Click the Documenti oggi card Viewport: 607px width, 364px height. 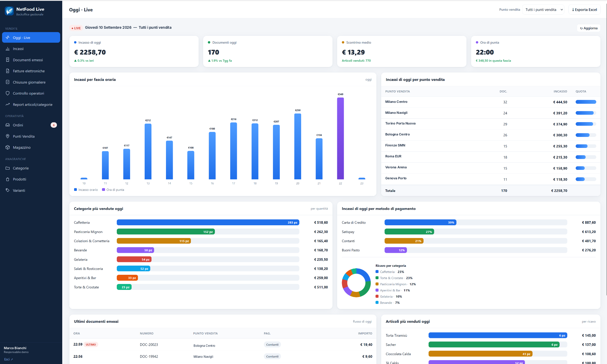click(268, 52)
